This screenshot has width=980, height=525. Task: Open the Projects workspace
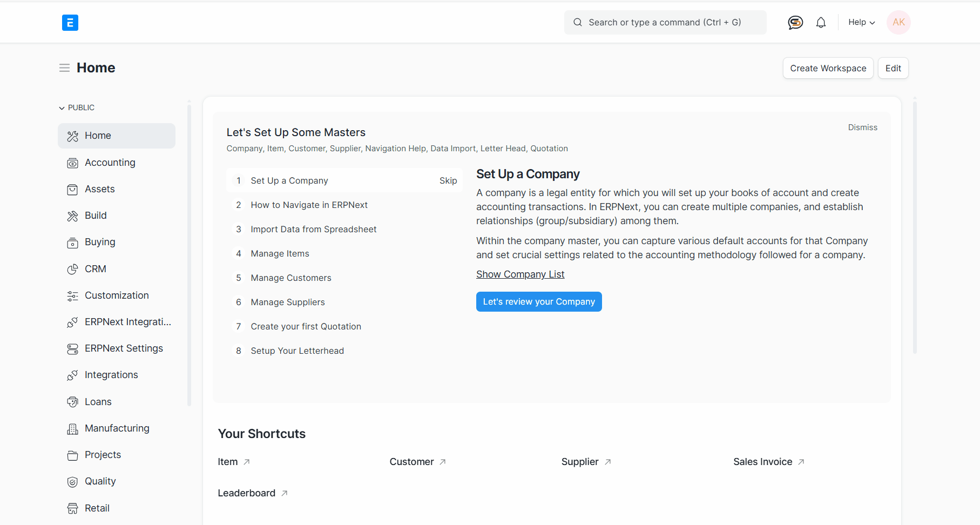click(x=103, y=455)
